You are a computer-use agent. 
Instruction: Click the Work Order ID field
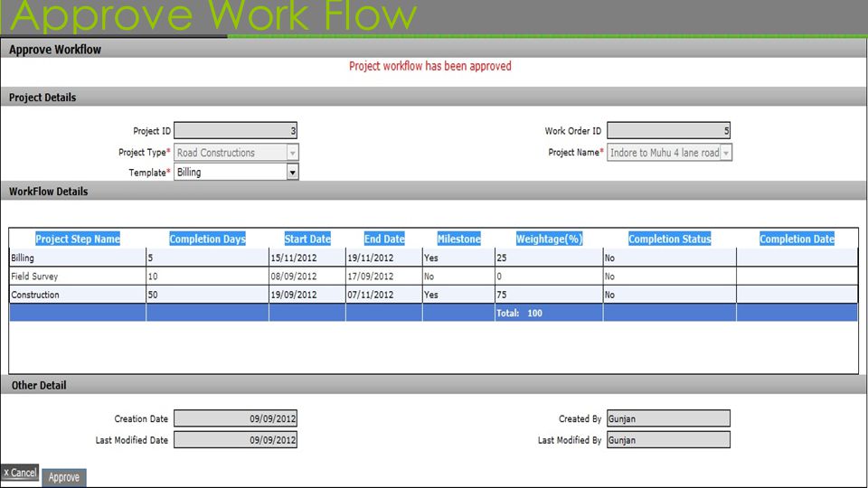tap(668, 130)
